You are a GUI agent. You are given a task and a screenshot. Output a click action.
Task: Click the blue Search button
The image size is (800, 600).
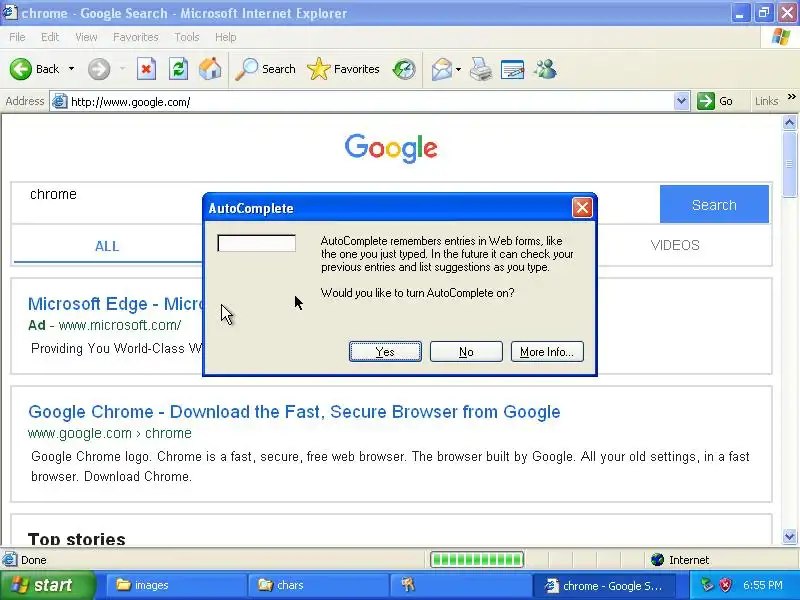coord(714,204)
